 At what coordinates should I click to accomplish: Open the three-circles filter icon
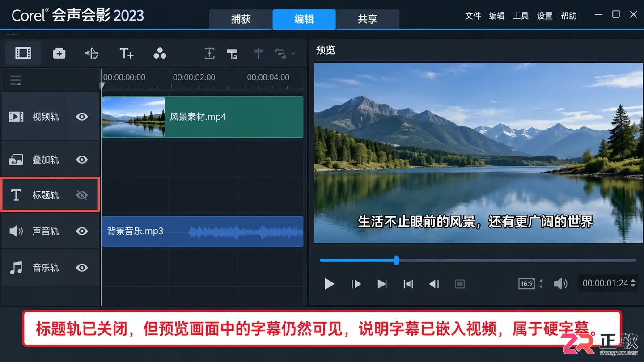pos(160,54)
